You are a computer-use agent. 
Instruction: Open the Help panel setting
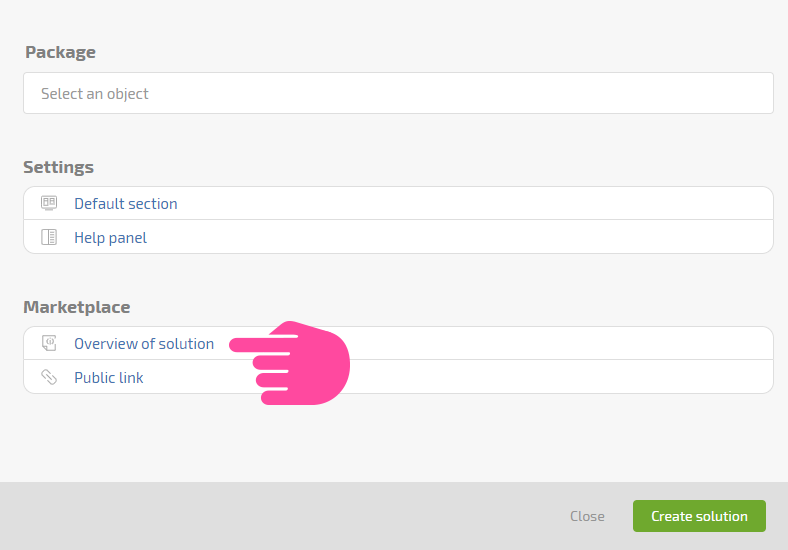click(x=111, y=237)
